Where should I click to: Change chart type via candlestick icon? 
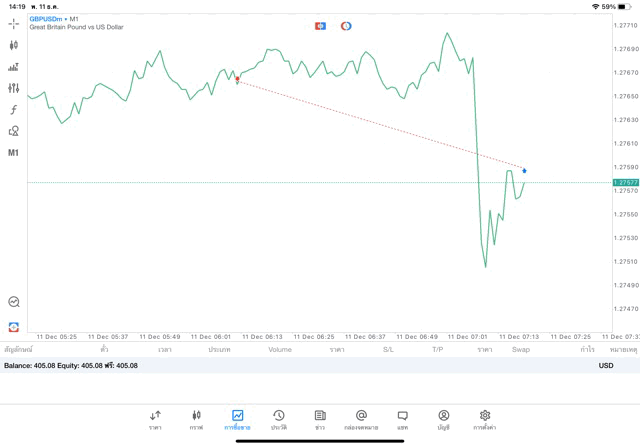pos(14,45)
